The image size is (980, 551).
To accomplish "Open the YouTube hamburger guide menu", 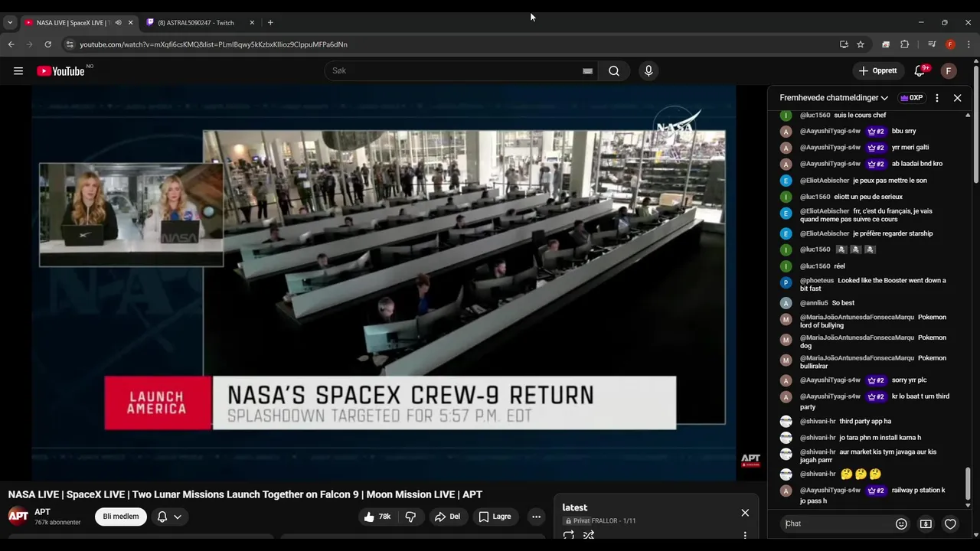I will click(18, 71).
